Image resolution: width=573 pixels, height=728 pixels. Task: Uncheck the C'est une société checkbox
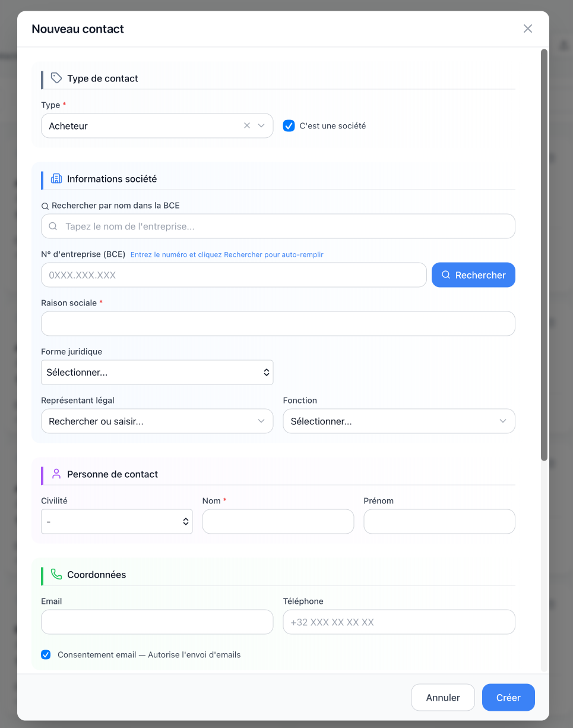click(x=289, y=126)
